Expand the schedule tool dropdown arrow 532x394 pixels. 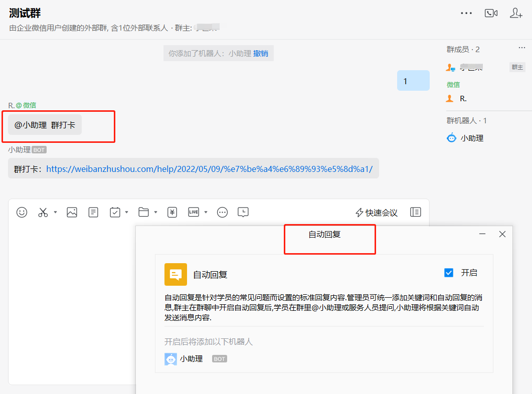(126, 213)
